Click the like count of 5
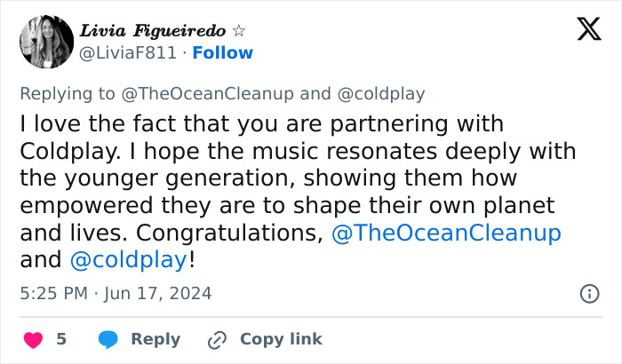622x364 pixels. [x=61, y=339]
